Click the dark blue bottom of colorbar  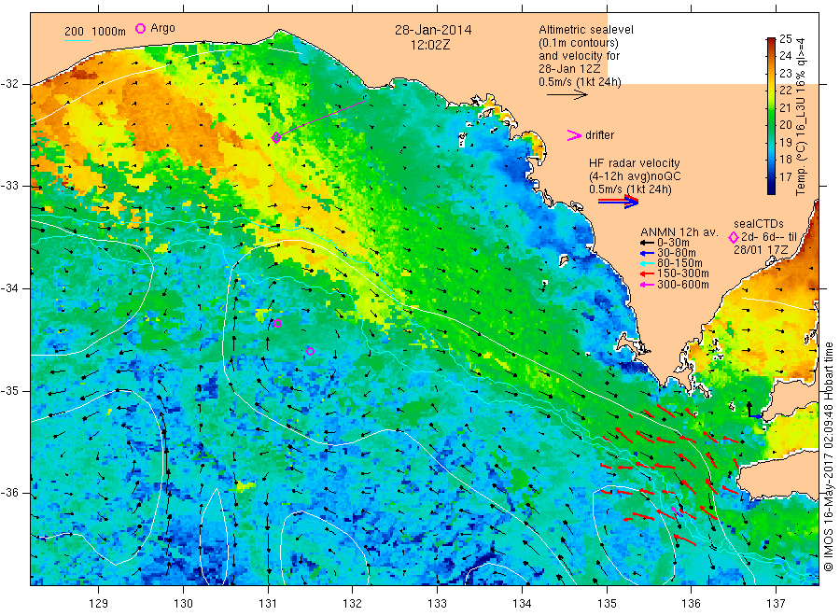(x=771, y=189)
